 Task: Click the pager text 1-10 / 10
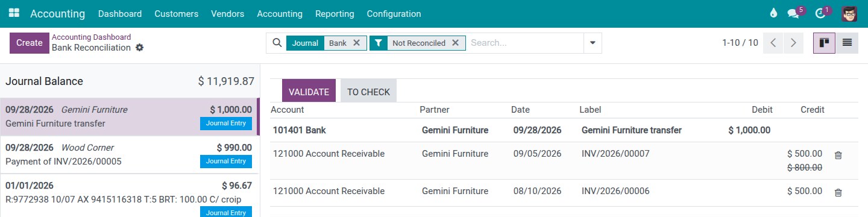click(740, 43)
